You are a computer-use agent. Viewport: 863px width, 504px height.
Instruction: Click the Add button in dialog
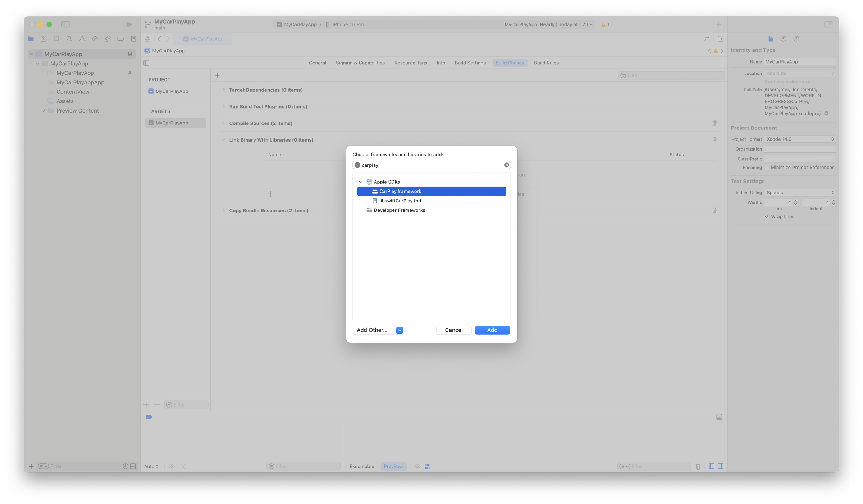pos(492,330)
